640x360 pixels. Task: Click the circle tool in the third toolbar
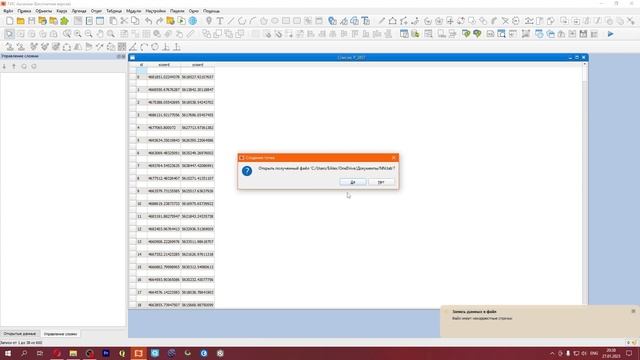(x=155, y=47)
